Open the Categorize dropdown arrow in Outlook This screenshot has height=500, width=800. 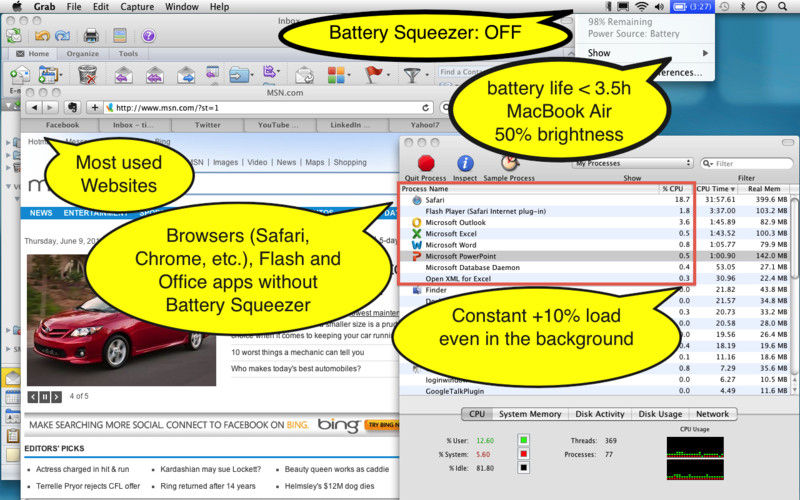point(349,75)
